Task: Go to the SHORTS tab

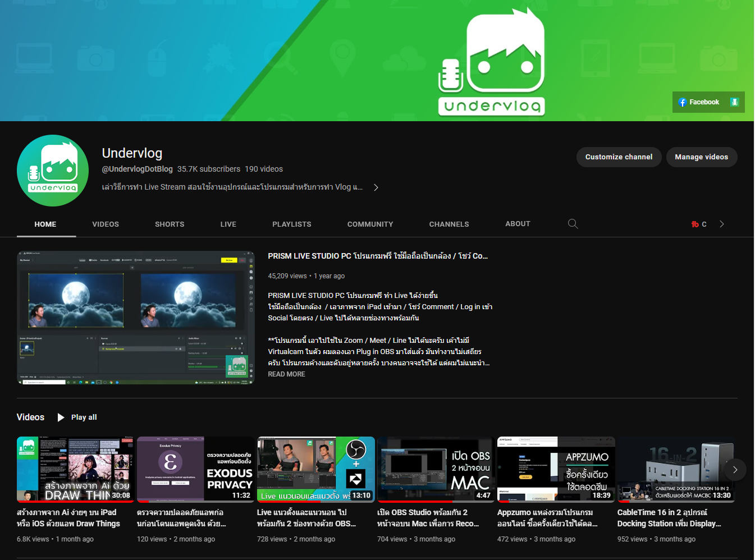Action: (170, 224)
